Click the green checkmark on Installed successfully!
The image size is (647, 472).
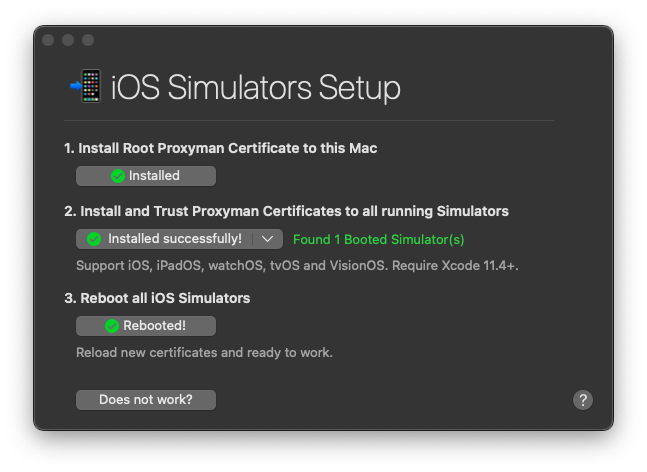[x=94, y=239]
